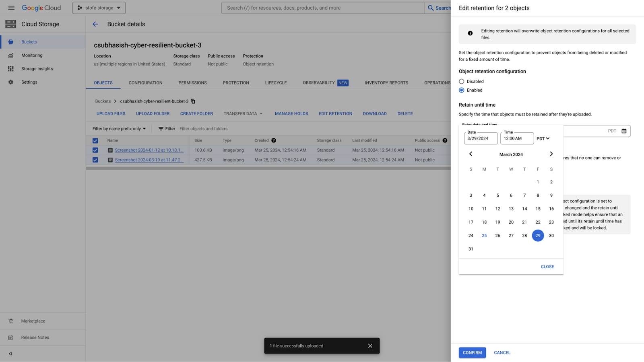Expand the Transfer Data dropdown
This screenshot has height=362, width=644.
click(243, 114)
